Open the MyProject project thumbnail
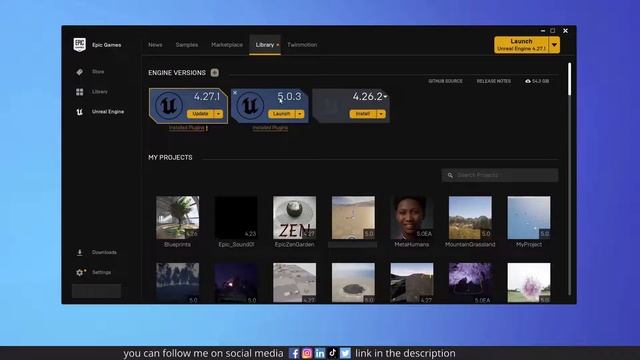 pos(529,218)
